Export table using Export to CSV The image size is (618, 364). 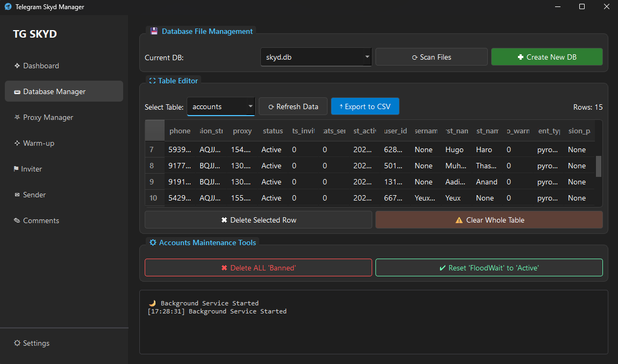365,106
